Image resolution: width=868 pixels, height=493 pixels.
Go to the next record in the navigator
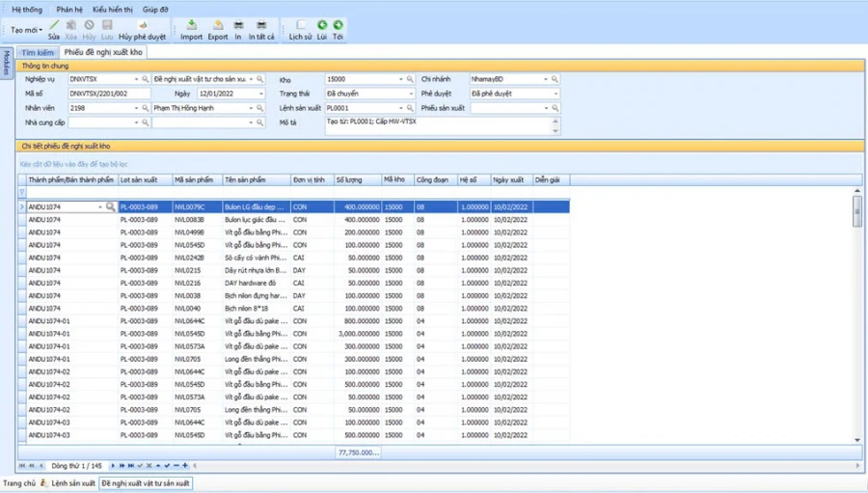click(x=114, y=466)
